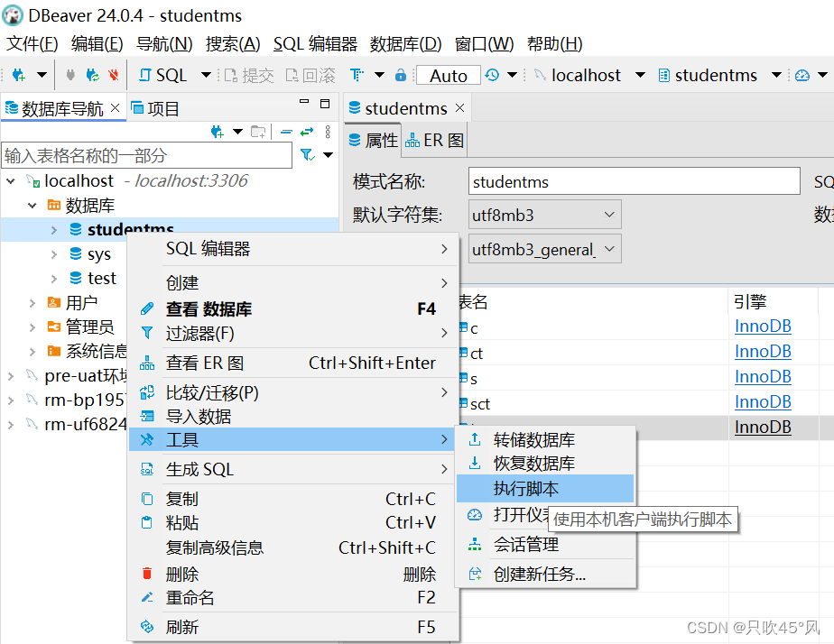This screenshot has width=834, height=644.
Task: Close the 数据库导航 panel tab
Action: click(115, 108)
